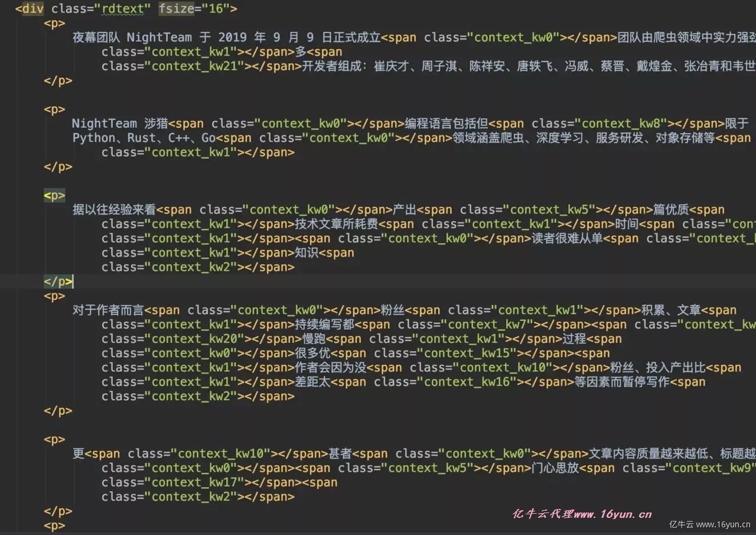Click the text "夜幕团队 NightTeam 于 2019"
This screenshot has height=535, width=756.
click(160, 38)
